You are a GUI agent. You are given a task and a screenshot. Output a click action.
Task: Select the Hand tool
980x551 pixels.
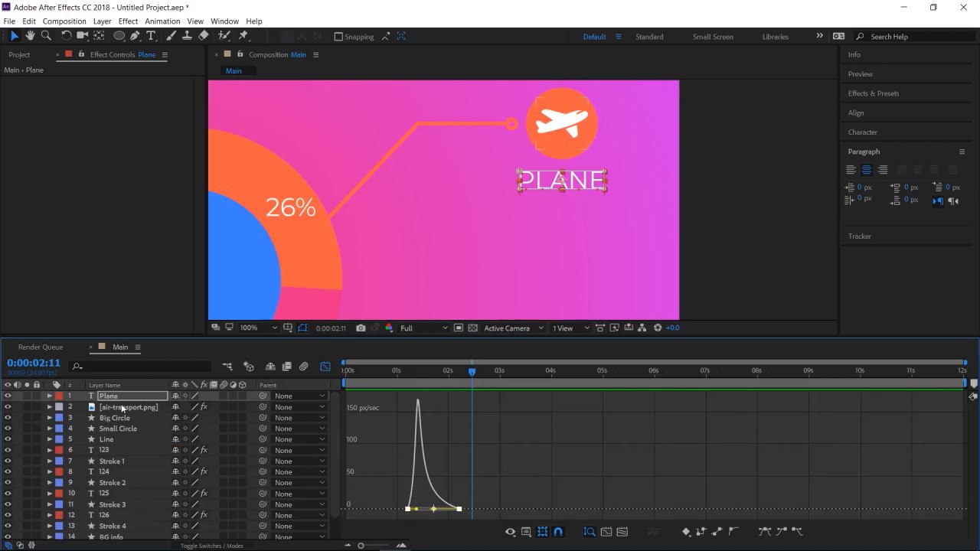(x=30, y=36)
